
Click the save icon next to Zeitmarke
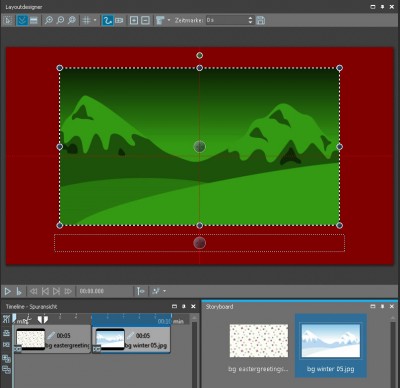(x=261, y=20)
